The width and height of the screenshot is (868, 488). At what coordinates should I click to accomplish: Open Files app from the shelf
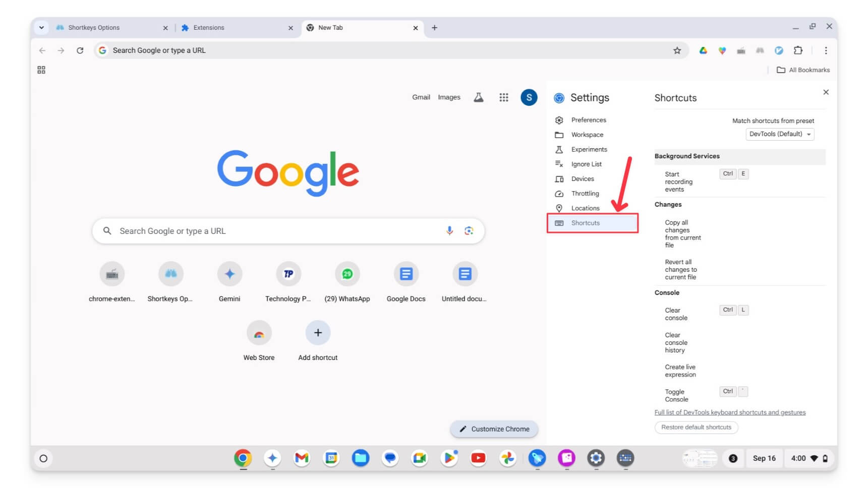click(361, 458)
